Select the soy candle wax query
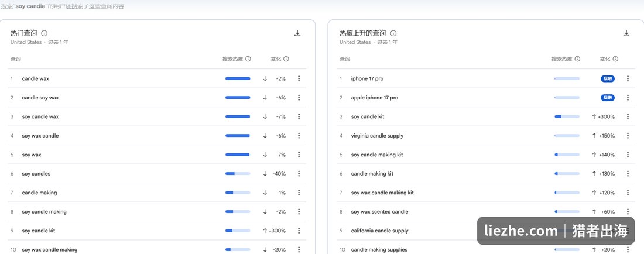644x254 pixels. 40,116
